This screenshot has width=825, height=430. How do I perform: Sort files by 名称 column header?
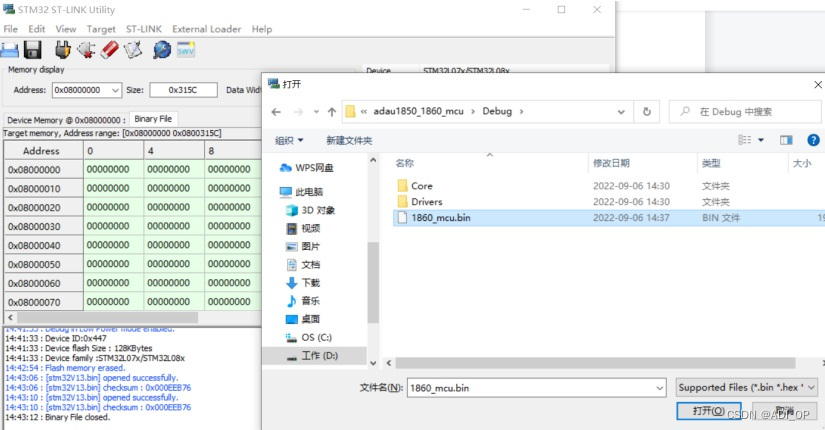coord(489,163)
